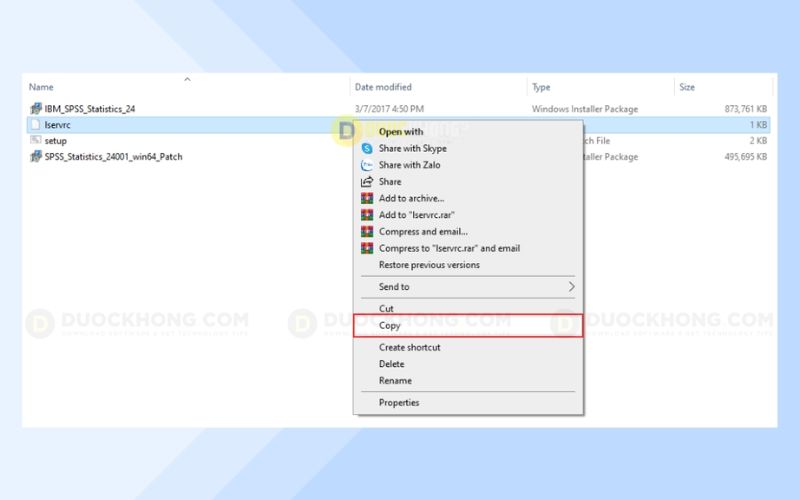Select Share with Zalo
This screenshot has height=500, width=800.
[409, 165]
